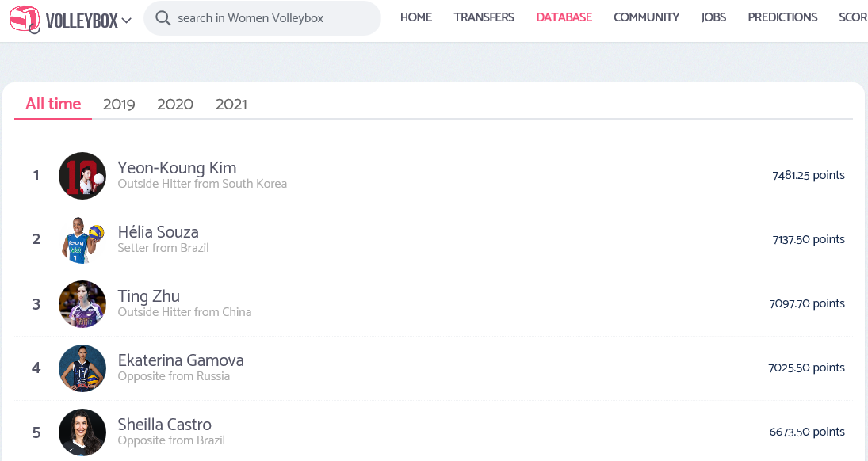Image resolution: width=868 pixels, height=461 pixels.
Task: Open Ting Zhu player profile link
Action: pos(149,296)
